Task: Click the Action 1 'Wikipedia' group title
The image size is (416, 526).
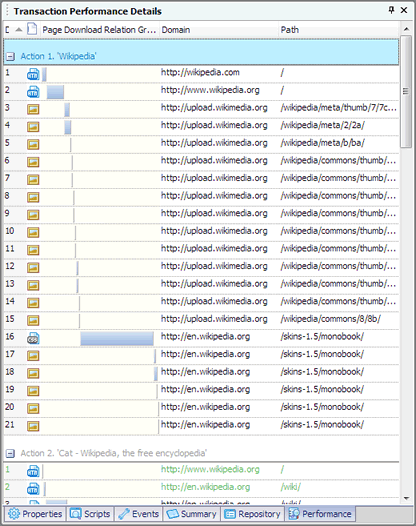Action: 58,56
